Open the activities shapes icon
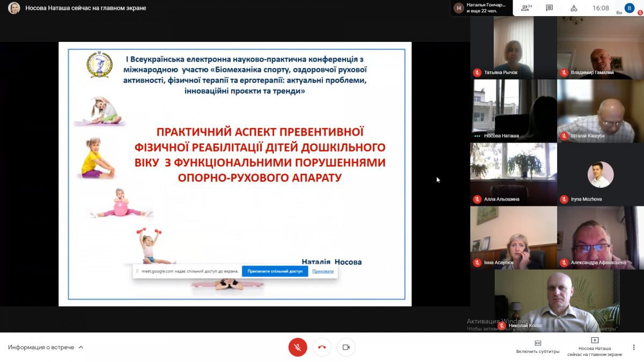 574,8
